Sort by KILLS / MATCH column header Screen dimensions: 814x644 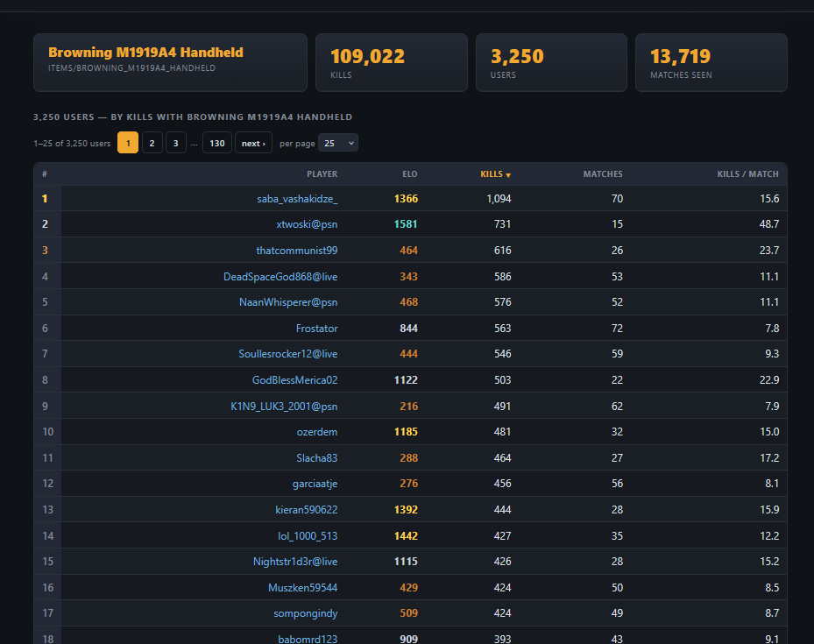point(747,174)
